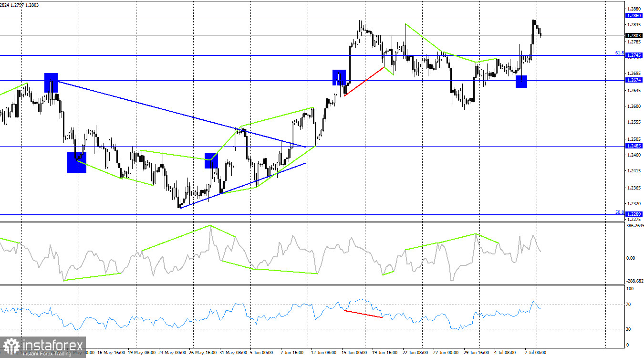Click the 1.2415 price axis value
Viewport: 644px width, 358px height.
[x=634, y=170]
